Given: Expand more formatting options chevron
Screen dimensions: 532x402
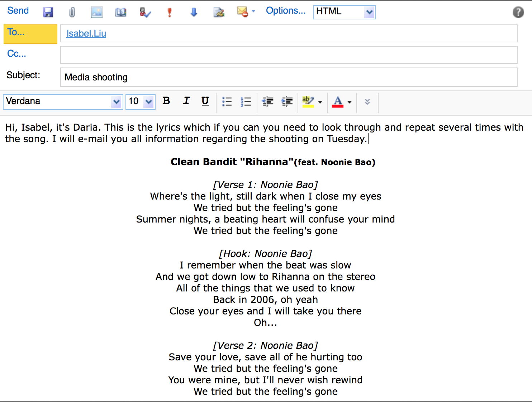Looking at the screenshot, I should click(x=367, y=102).
